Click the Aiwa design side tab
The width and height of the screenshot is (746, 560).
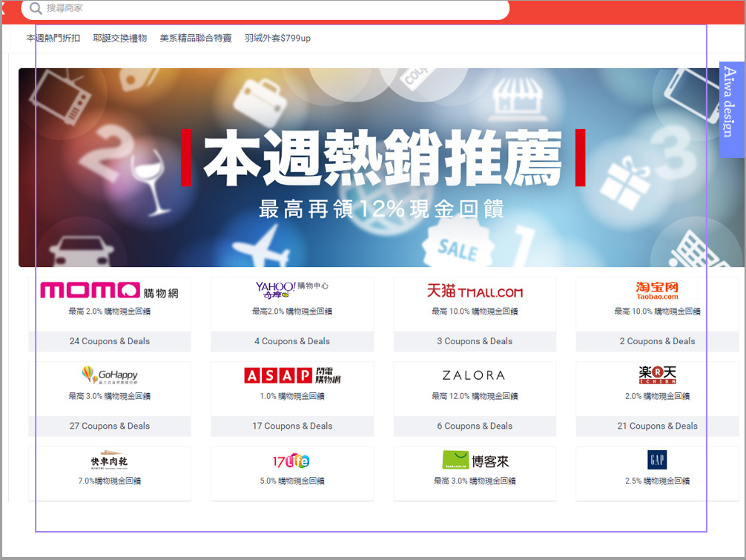(x=731, y=110)
